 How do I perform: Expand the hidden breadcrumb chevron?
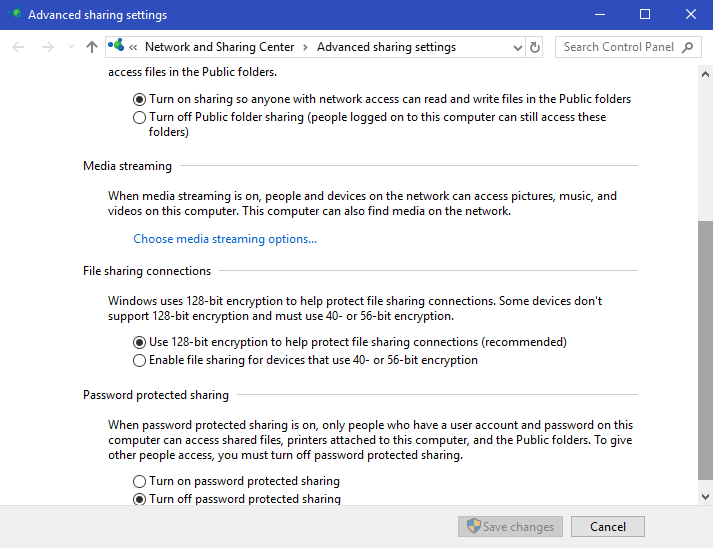pyautogui.click(x=133, y=47)
